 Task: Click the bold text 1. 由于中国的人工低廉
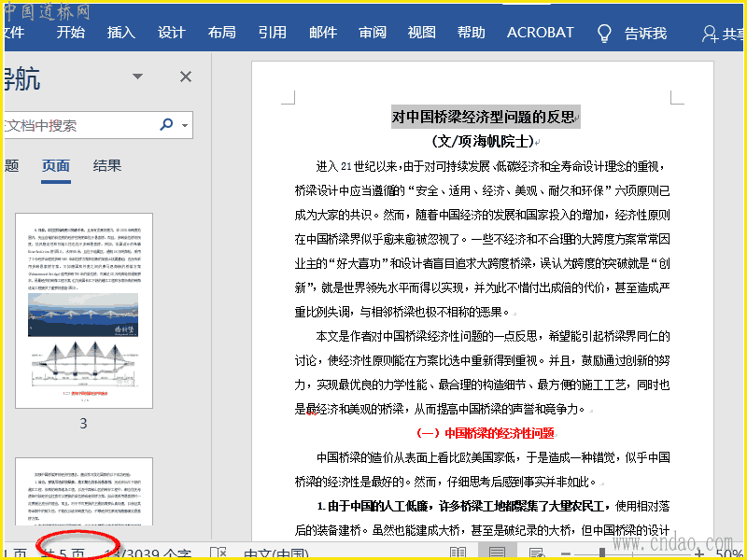pos(464,506)
